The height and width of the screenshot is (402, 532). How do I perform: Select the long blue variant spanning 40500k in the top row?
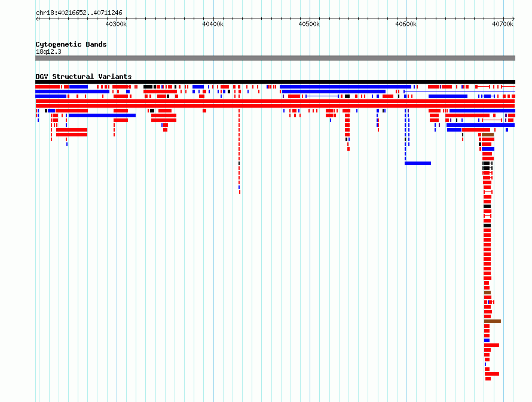346,87
